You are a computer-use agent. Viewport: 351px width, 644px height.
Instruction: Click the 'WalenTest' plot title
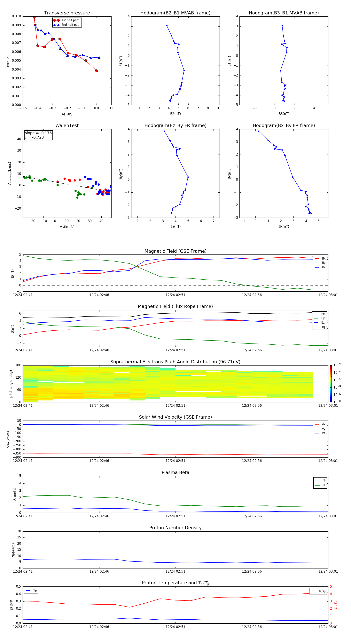[x=67, y=125]
